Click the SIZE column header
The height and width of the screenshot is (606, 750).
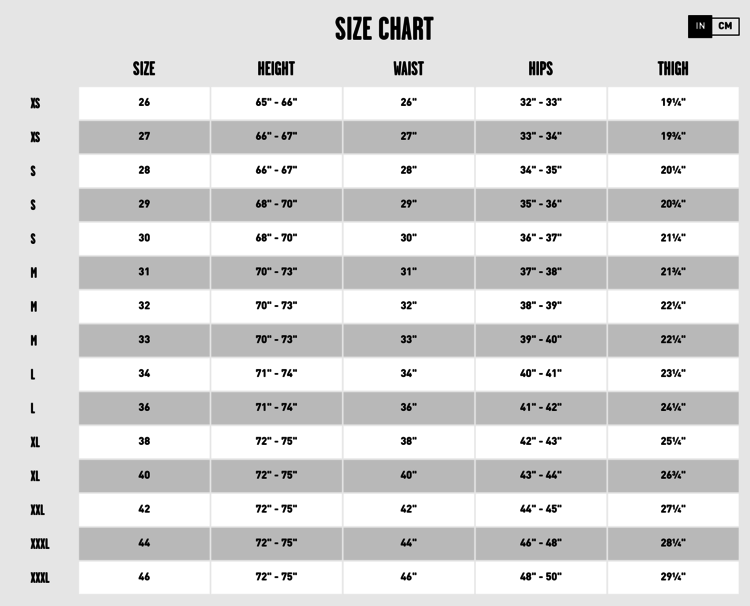coord(144,69)
